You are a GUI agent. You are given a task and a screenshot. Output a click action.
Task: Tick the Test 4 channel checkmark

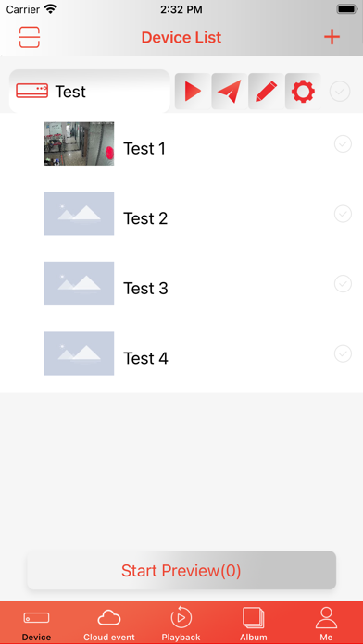click(343, 353)
